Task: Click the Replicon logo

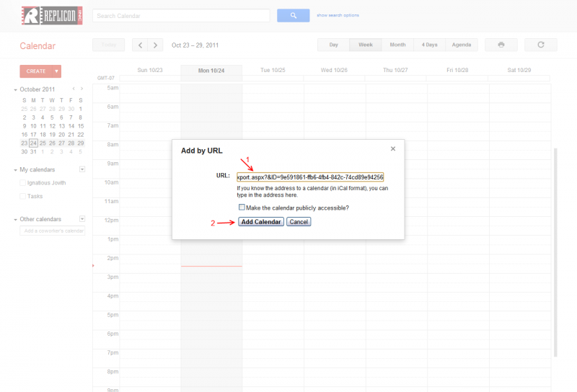Action: tap(52, 15)
